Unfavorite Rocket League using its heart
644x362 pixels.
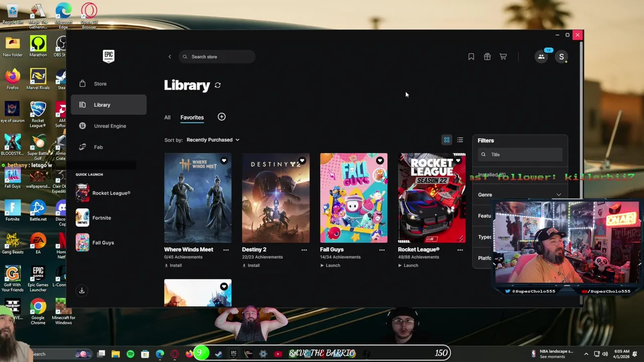[458, 161]
